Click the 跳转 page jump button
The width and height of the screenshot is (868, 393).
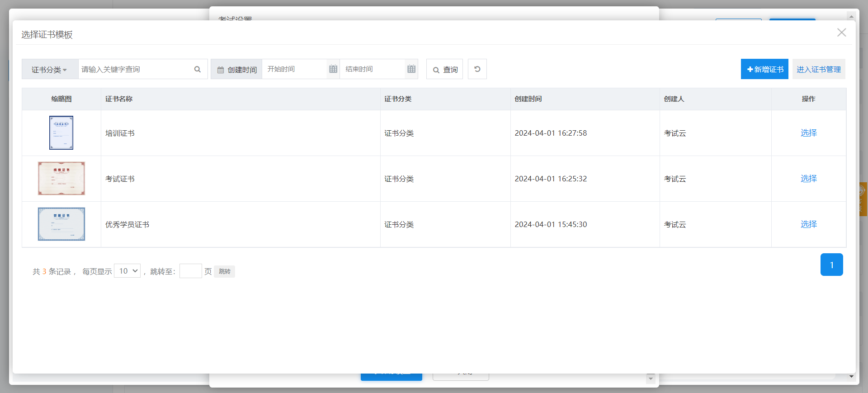(224, 271)
